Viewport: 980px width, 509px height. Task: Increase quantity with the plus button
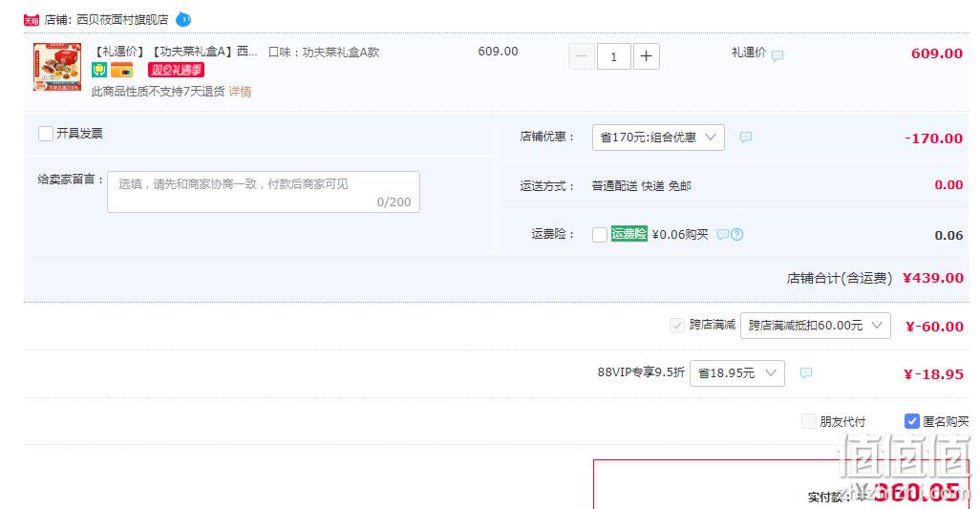coord(647,57)
